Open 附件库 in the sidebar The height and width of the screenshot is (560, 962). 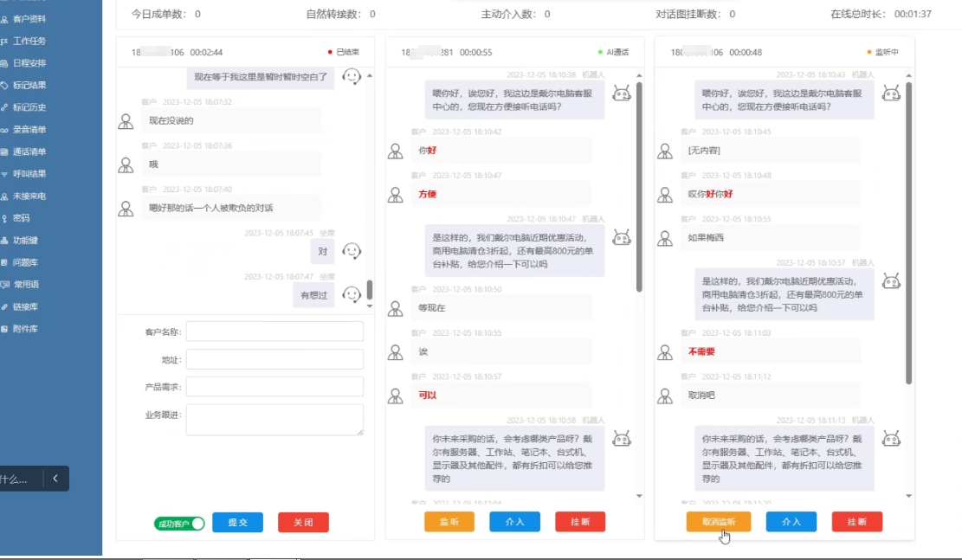(x=26, y=329)
